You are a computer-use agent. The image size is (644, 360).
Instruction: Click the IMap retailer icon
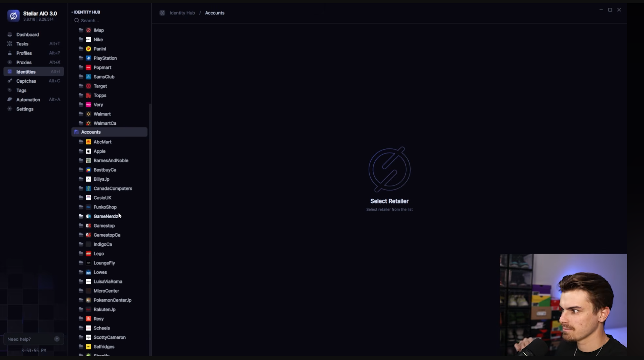[88, 30]
